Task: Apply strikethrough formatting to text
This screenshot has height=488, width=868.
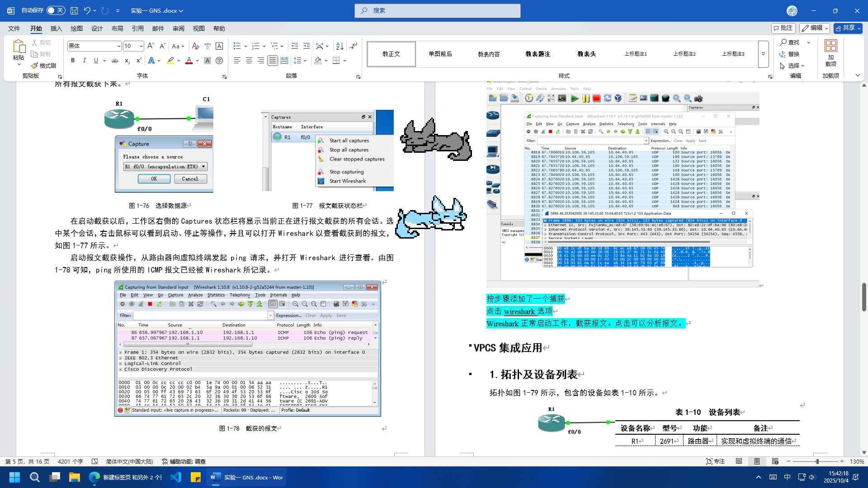Action: (x=114, y=60)
